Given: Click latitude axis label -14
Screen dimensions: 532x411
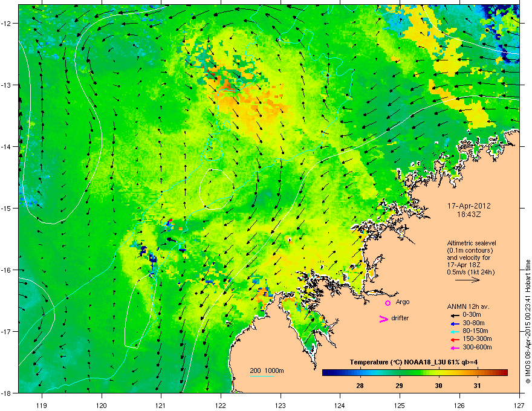Looking at the screenshot, I should click(6, 146).
